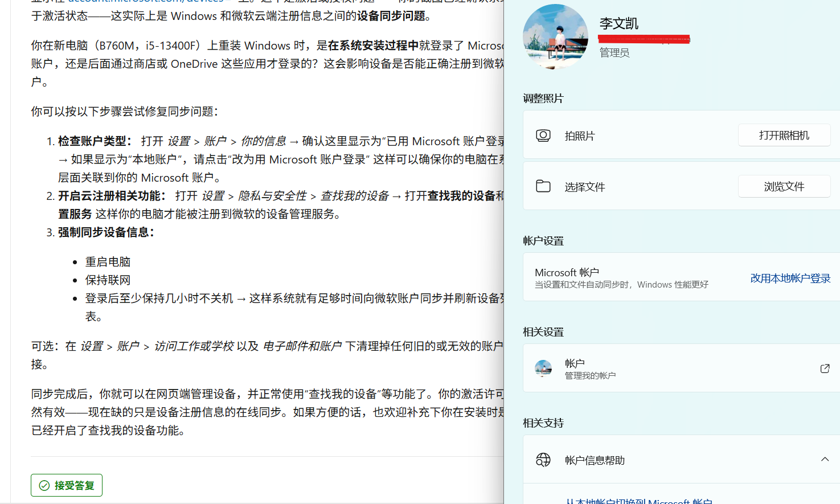Image resolution: width=840 pixels, height=504 pixels.
Task: Click the Microsoft 帐户 title text
Action: 567,272
